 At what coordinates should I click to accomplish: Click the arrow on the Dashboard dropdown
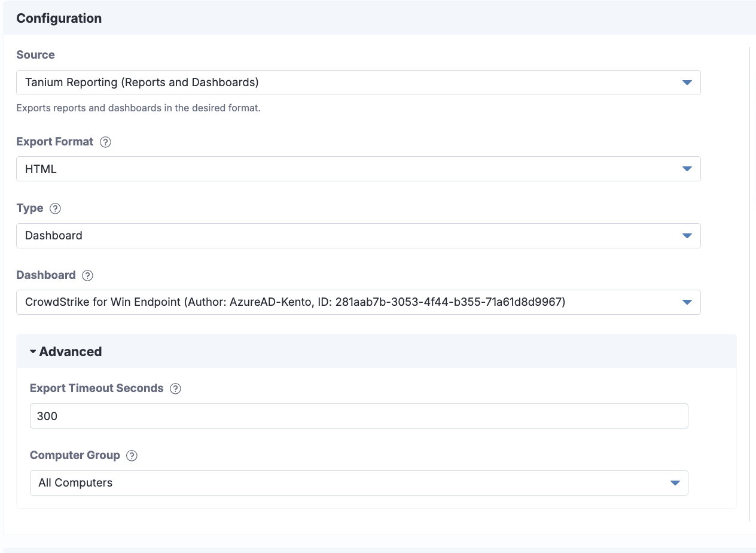687,302
